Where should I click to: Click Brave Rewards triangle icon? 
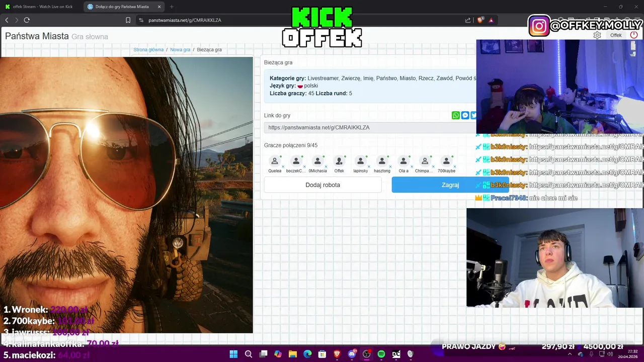pyautogui.click(x=491, y=20)
